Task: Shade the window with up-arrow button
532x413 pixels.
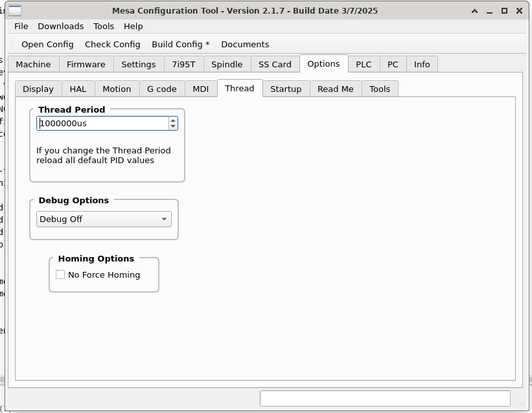Action: tap(475, 11)
